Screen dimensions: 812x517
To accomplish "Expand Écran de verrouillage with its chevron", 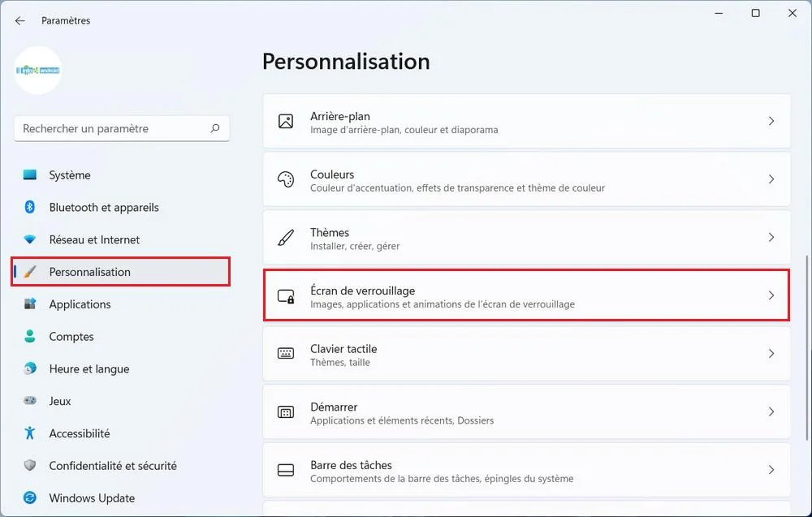I will click(771, 295).
